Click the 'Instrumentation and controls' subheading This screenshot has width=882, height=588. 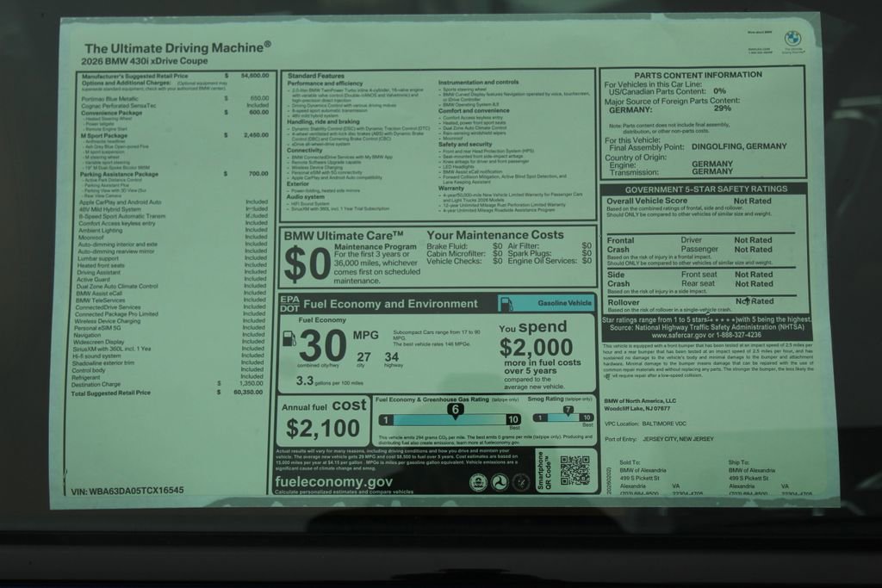click(x=478, y=82)
